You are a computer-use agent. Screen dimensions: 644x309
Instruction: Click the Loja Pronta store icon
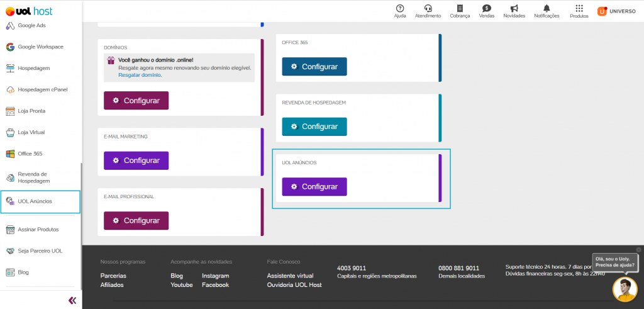pyautogui.click(x=10, y=111)
